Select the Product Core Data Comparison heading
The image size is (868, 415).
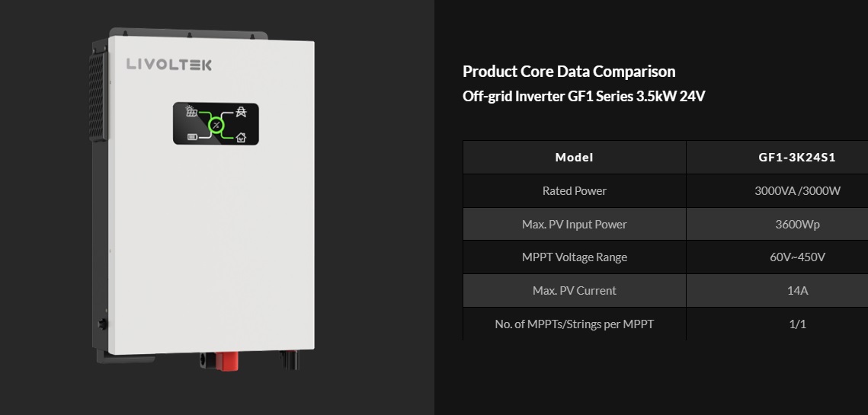point(569,72)
